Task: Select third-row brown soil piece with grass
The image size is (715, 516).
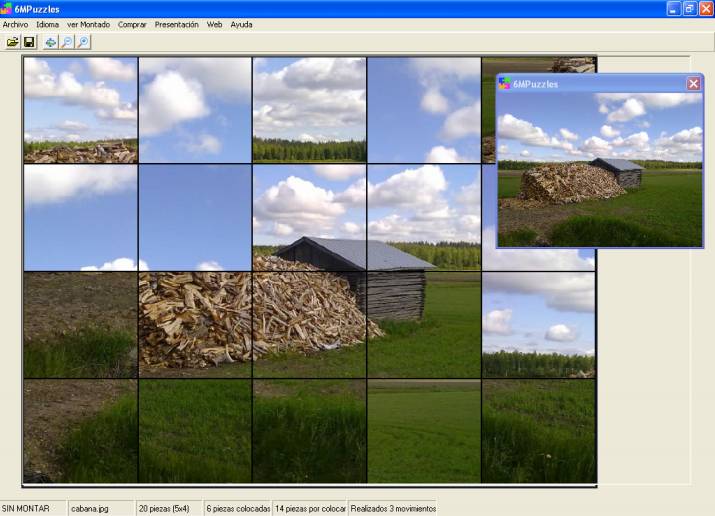Action: pos(81,325)
